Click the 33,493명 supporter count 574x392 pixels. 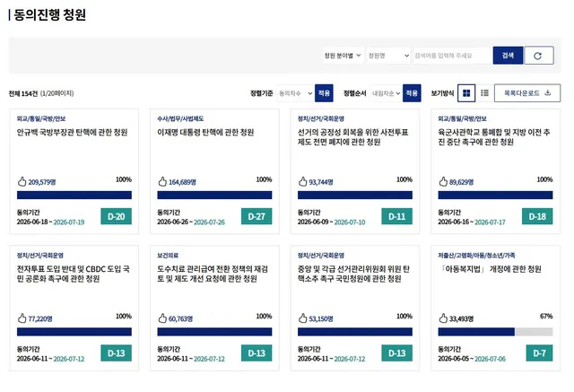point(461,318)
